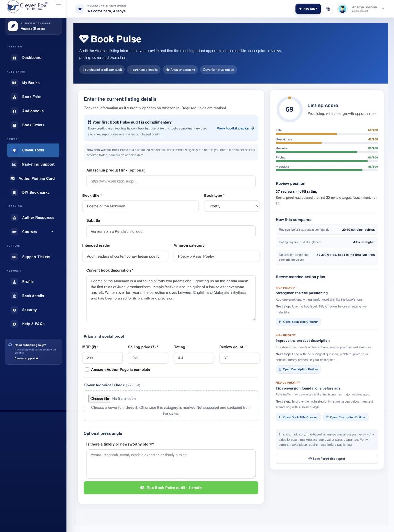Open Clever Tools in the sidebar

click(x=33, y=150)
